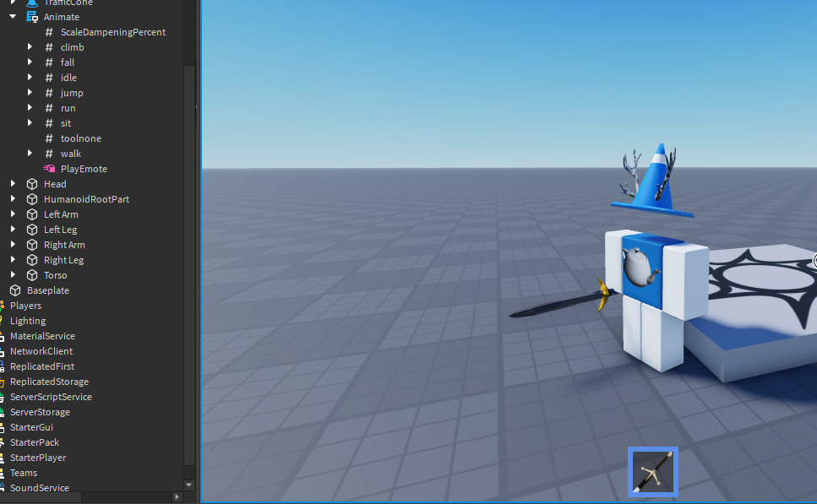Expand the walk animation value
The width and height of the screenshot is (817, 504).
pyautogui.click(x=30, y=153)
